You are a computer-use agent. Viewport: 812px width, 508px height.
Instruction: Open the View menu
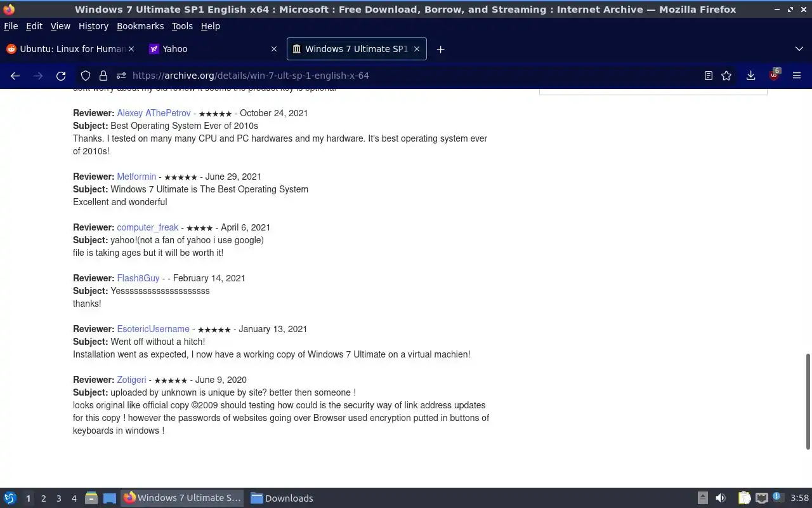coord(60,26)
